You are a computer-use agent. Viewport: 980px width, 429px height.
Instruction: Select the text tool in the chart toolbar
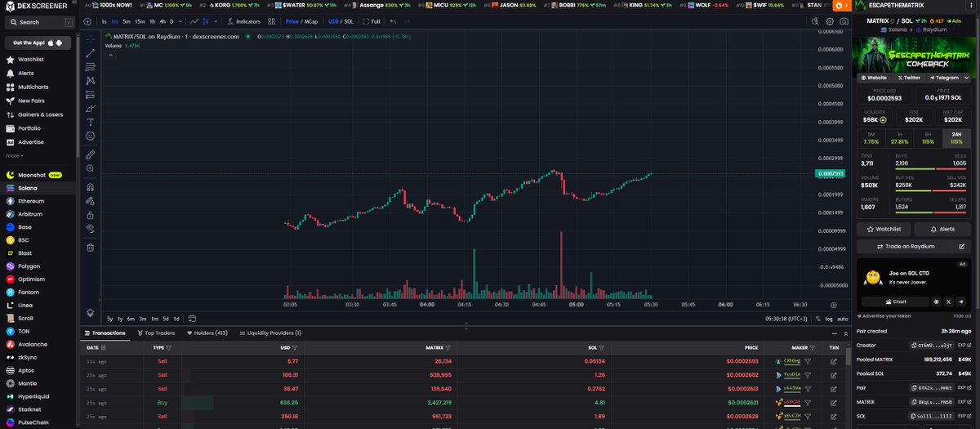(x=90, y=122)
